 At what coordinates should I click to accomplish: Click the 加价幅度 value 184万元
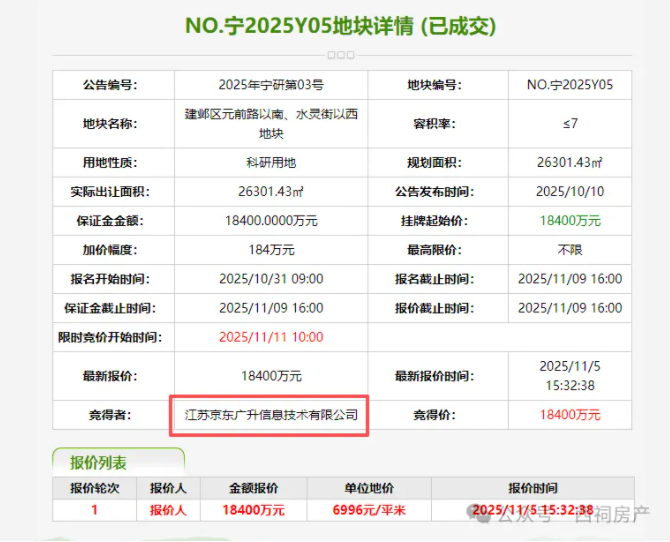coord(271,249)
